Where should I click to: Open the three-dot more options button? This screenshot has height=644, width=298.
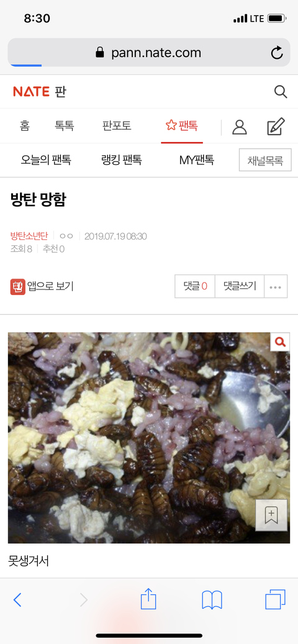pos(276,286)
